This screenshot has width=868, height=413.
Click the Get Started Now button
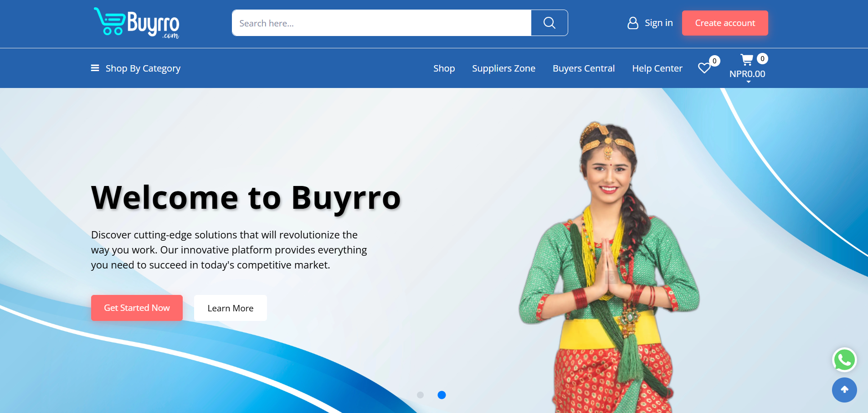click(x=137, y=308)
